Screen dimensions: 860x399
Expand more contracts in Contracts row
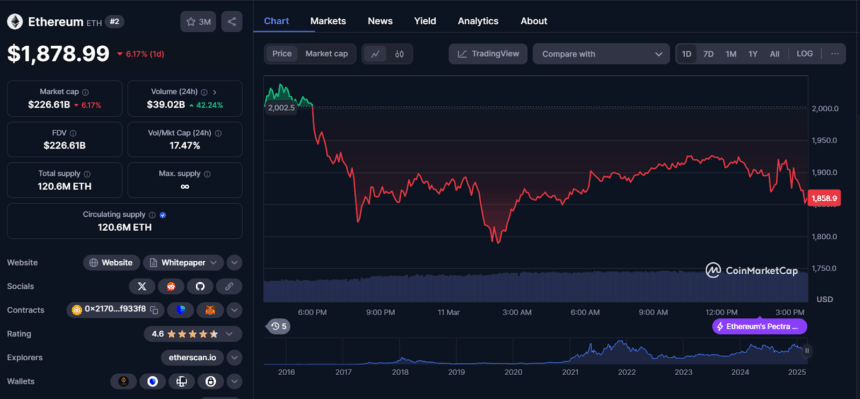(x=235, y=310)
